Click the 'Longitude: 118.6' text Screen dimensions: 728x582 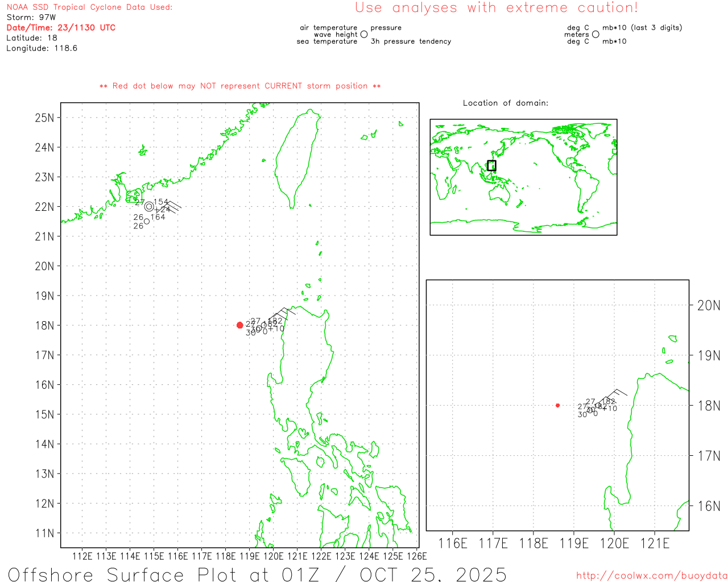coord(42,48)
